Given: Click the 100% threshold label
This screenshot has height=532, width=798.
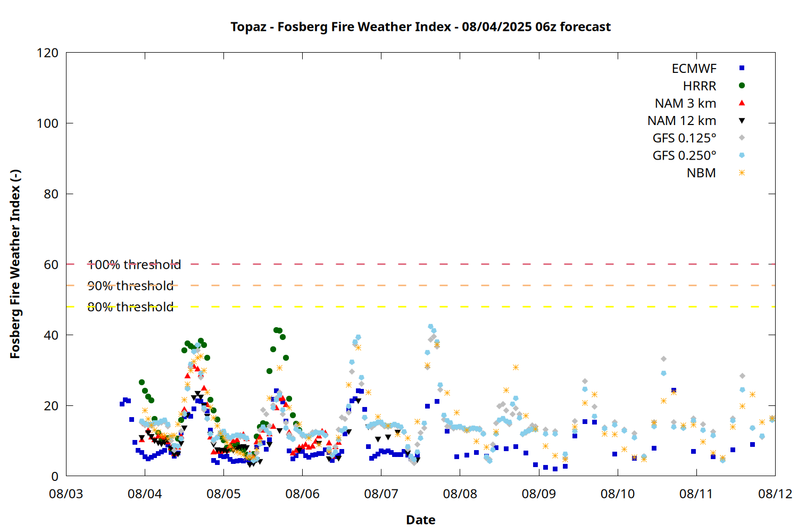Looking at the screenshot, I should [134, 264].
